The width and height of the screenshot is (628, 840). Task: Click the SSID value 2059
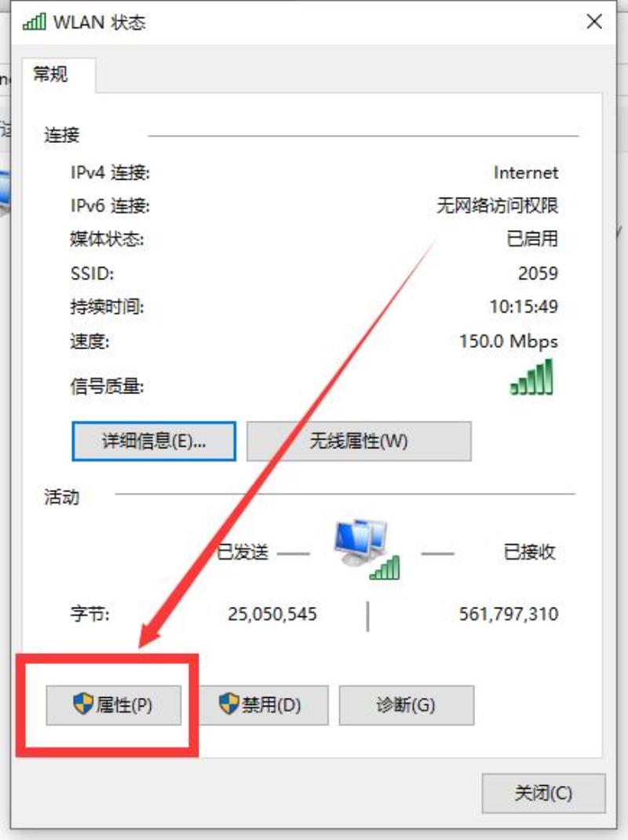tap(538, 273)
